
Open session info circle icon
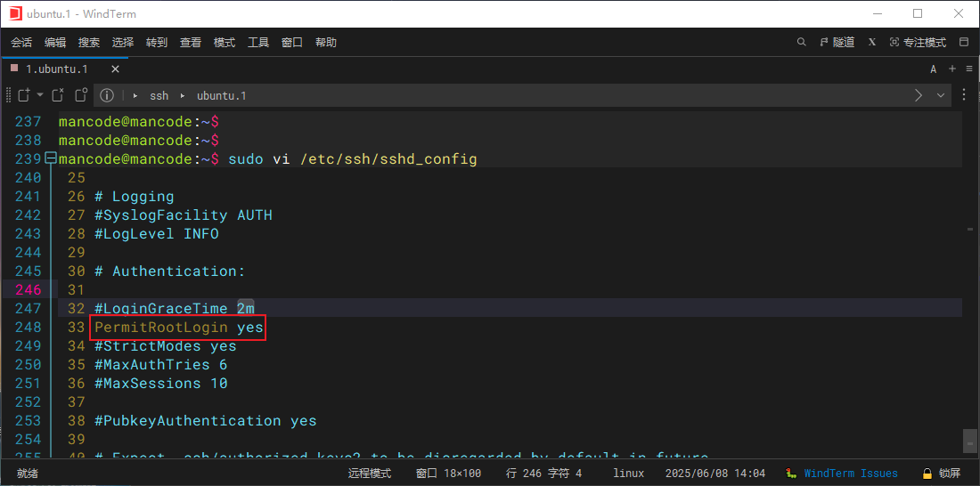pyautogui.click(x=107, y=95)
